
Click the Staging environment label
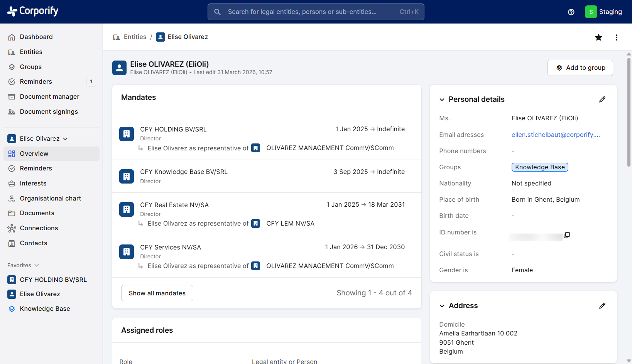610,12
